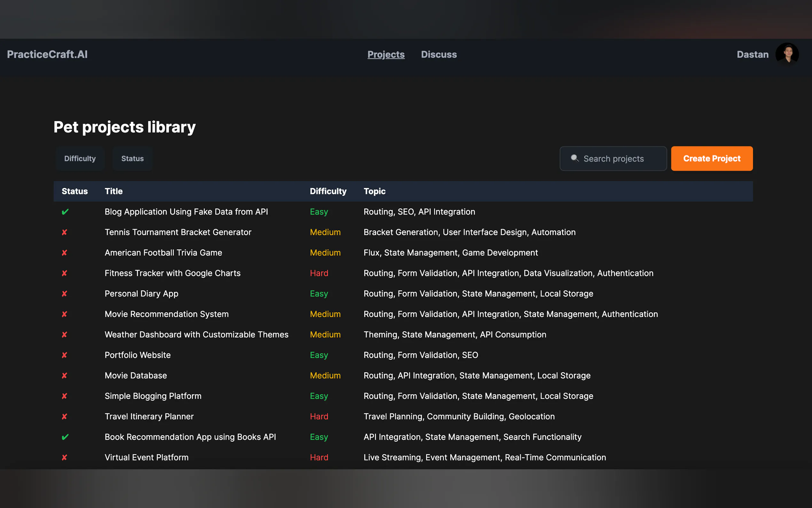Viewport: 812px width, 508px height.
Task: Open American Football Trivia Game project
Action: pos(163,253)
